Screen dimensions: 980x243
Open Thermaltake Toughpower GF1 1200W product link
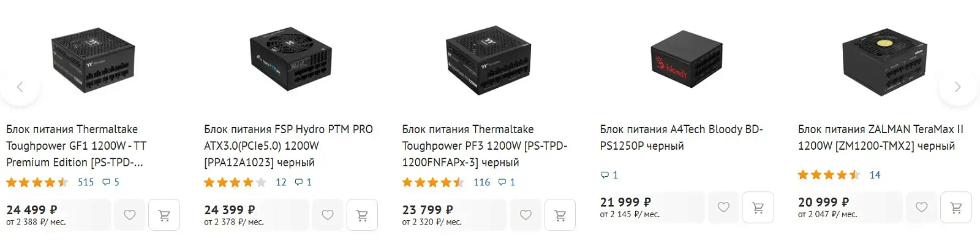click(77, 146)
